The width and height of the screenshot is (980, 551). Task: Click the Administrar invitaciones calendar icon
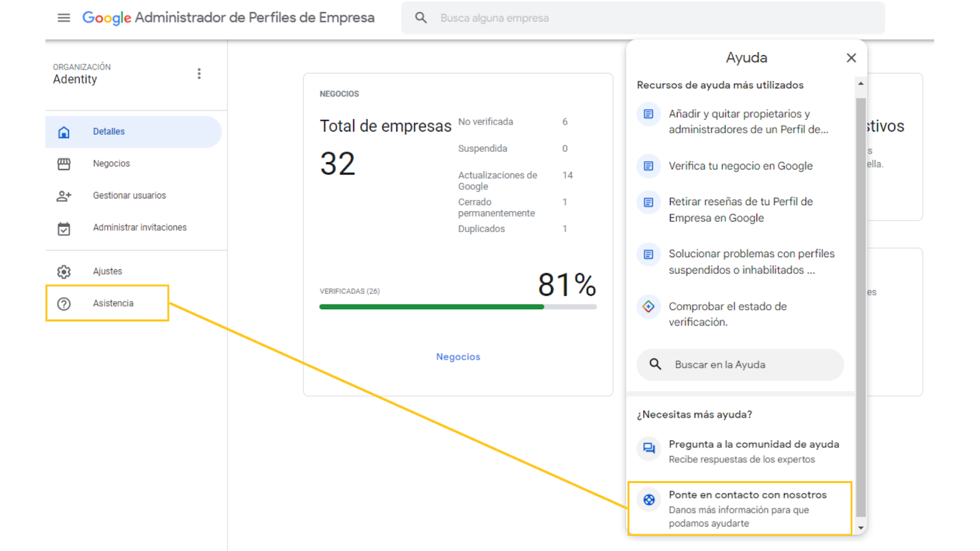(64, 228)
